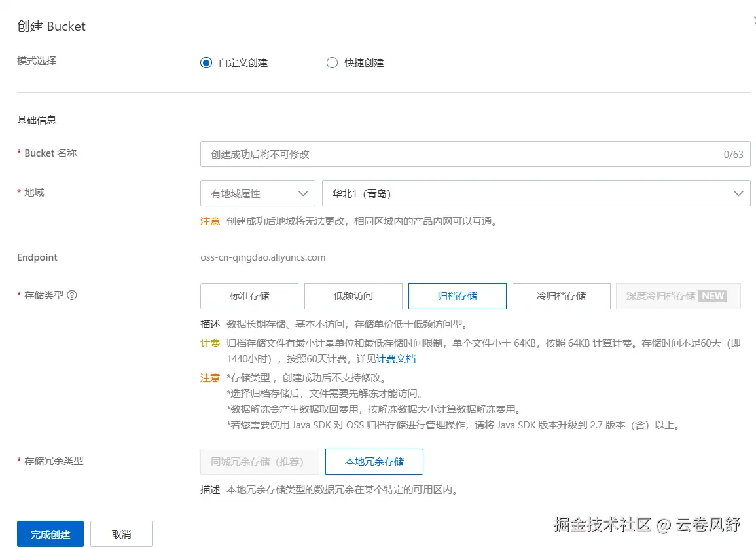This screenshot has width=756, height=549.
Task: Click the oss-cn-qingdao.aliyuncs.com endpoint text
Action: (262, 257)
